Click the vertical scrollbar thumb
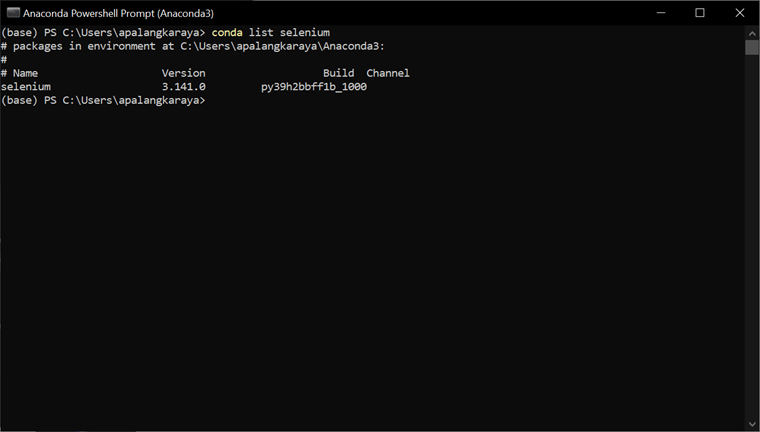760x432 pixels. tap(752, 47)
